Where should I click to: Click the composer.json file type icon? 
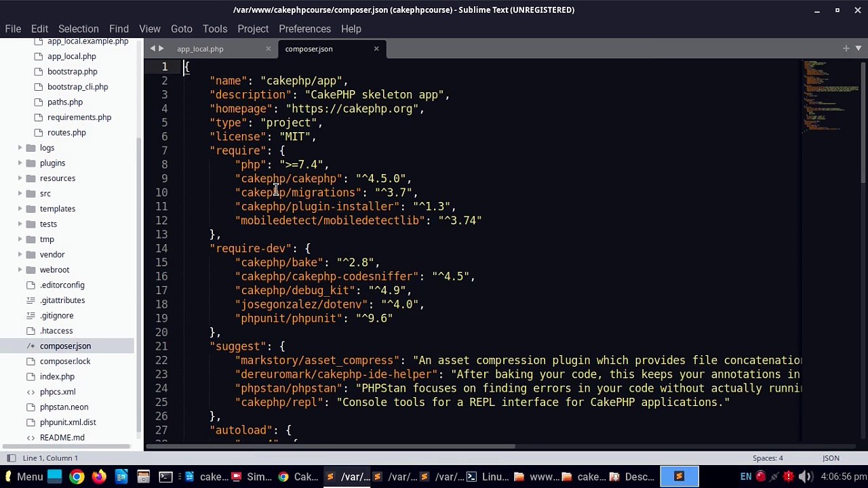pyautogui.click(x=31, y=346)
